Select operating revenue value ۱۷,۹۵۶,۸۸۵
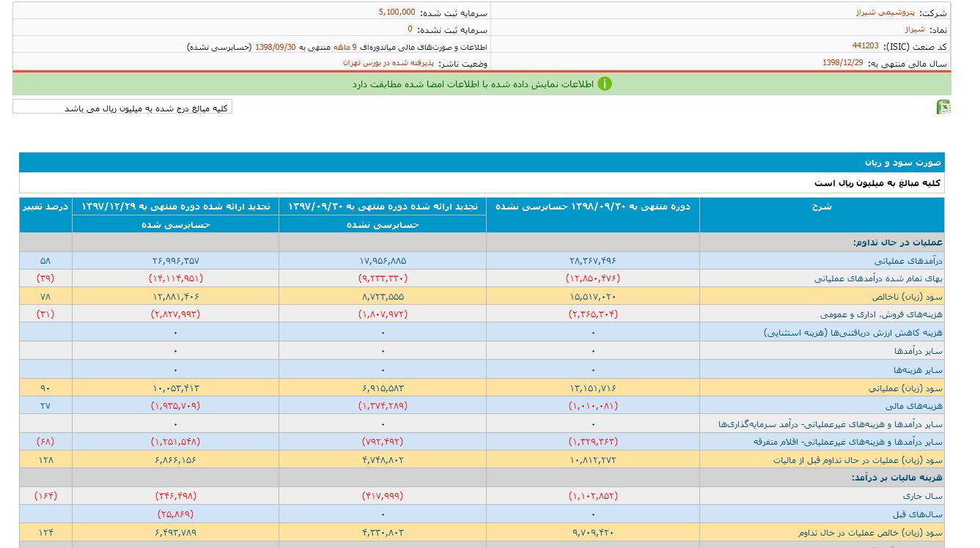Screen dimensions: 980x548 (383, 261)
